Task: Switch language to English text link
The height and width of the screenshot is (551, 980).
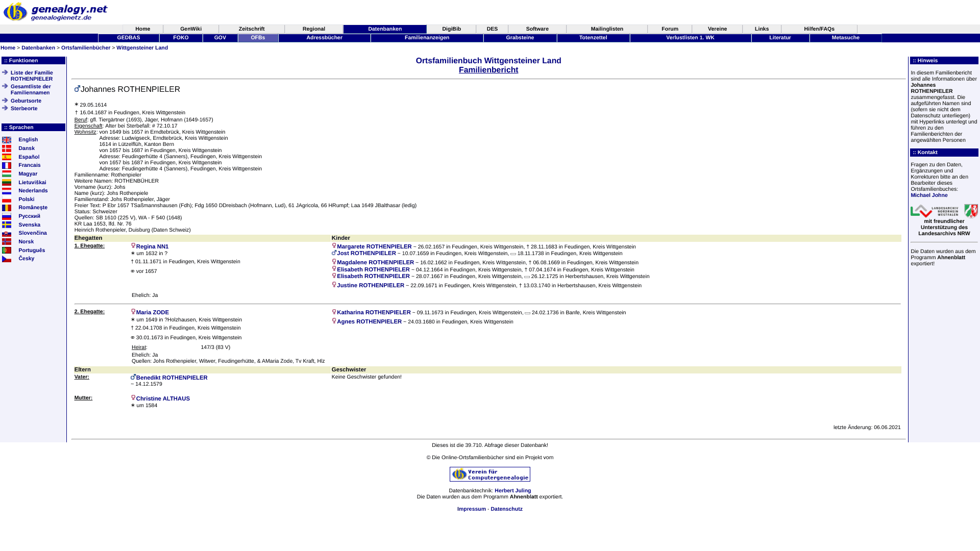Action: 28,140
